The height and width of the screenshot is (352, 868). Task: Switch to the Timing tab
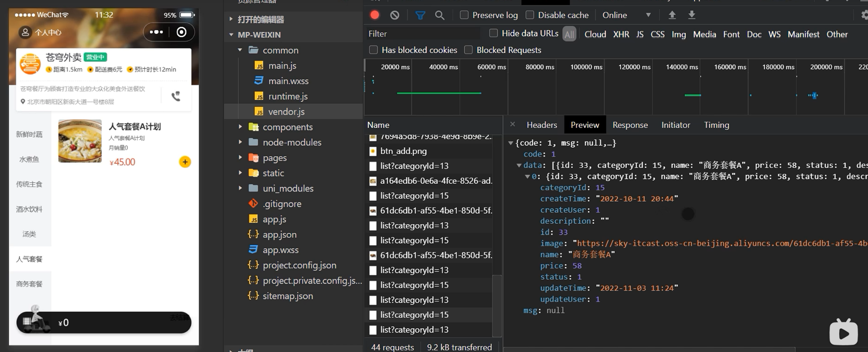[x=716, y=125]
